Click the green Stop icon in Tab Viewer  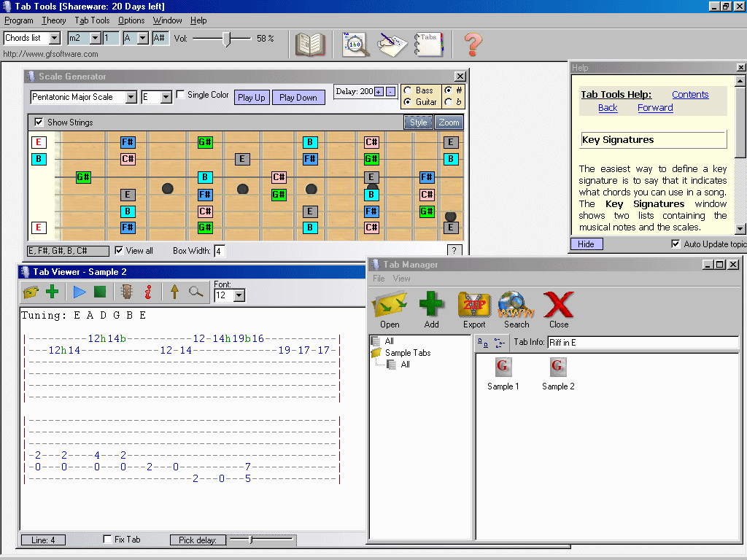click(101, 292)
